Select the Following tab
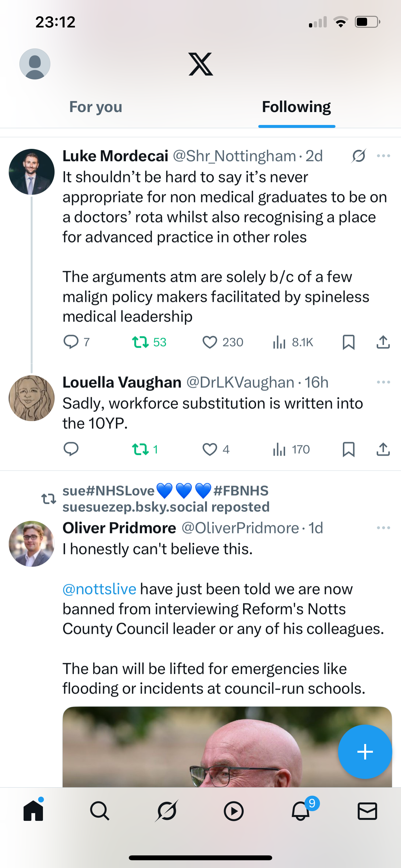The width and height of the screenshot is (401, 868). pos(296,107)
